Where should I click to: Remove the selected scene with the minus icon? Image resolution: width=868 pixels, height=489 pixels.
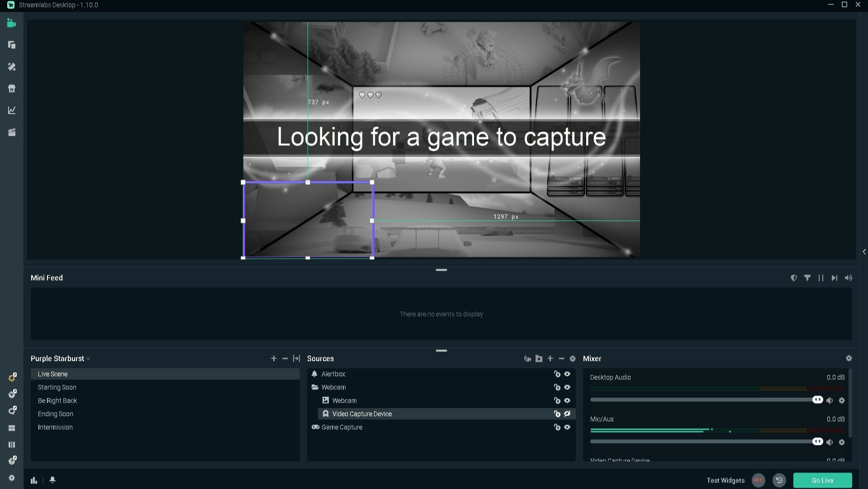point(285,358)
